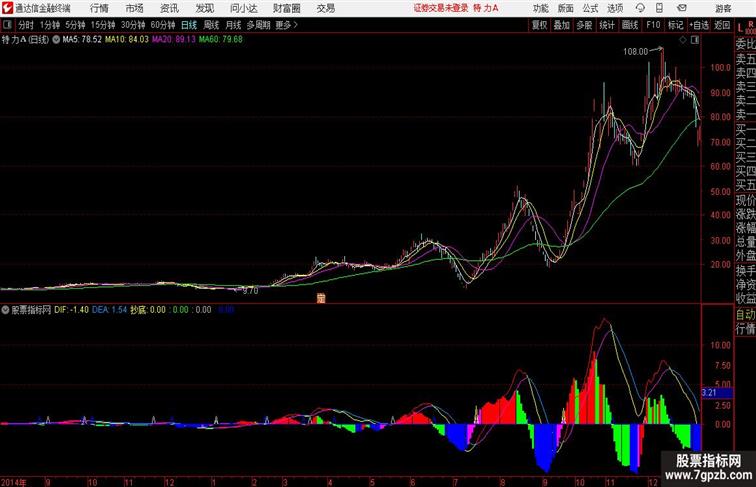
Task: Click the 多股 multi-stock button
Action: pos(584,25)
